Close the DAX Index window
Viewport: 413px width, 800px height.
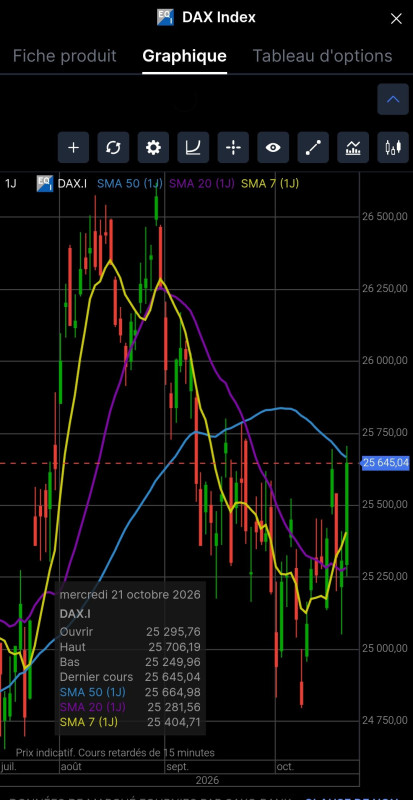point(396,19)
